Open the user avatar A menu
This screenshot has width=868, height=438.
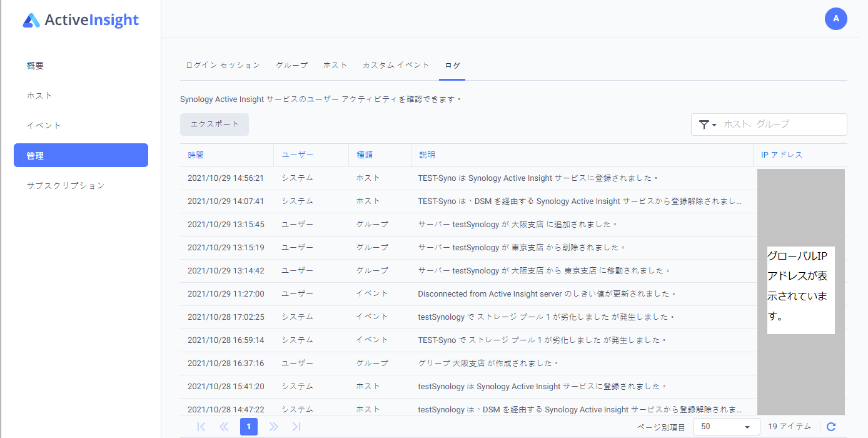[x=836, y=19]
